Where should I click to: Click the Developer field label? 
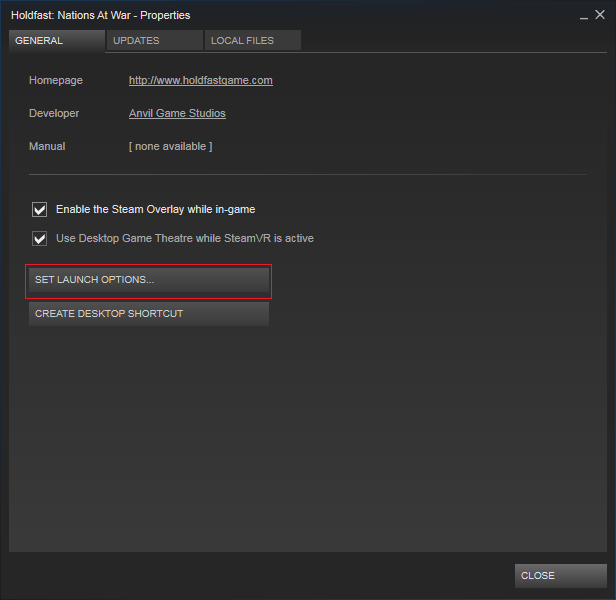point(54,113)
